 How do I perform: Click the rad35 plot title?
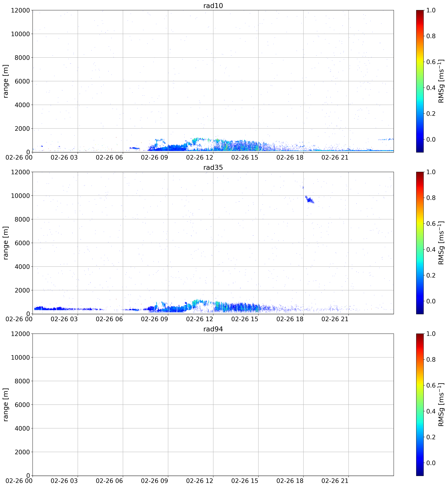213,167
